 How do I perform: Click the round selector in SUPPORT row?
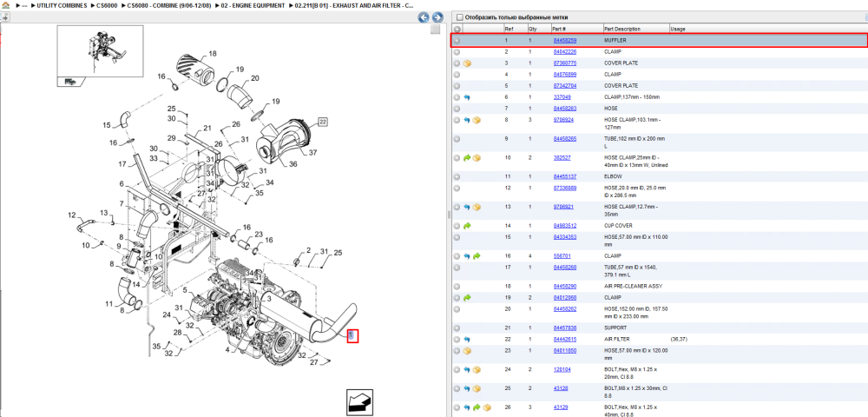point(457,328)
